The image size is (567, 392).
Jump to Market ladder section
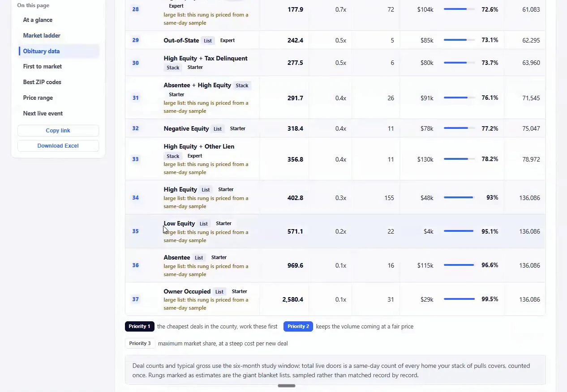[x=42, y=36]
